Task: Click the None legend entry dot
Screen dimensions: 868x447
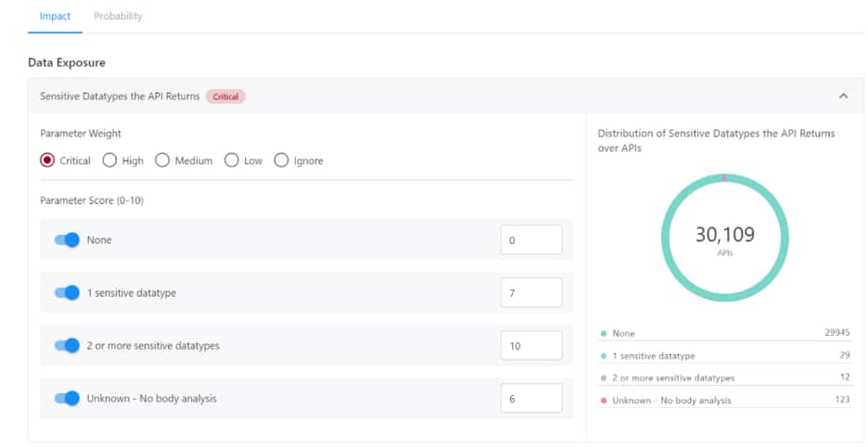Action: (x=604, y=333)
